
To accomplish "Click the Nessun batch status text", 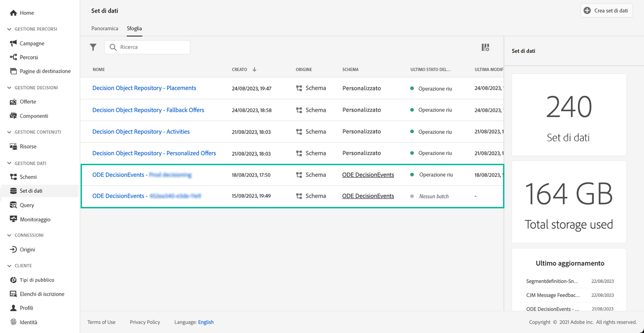I will coord(434,197).
